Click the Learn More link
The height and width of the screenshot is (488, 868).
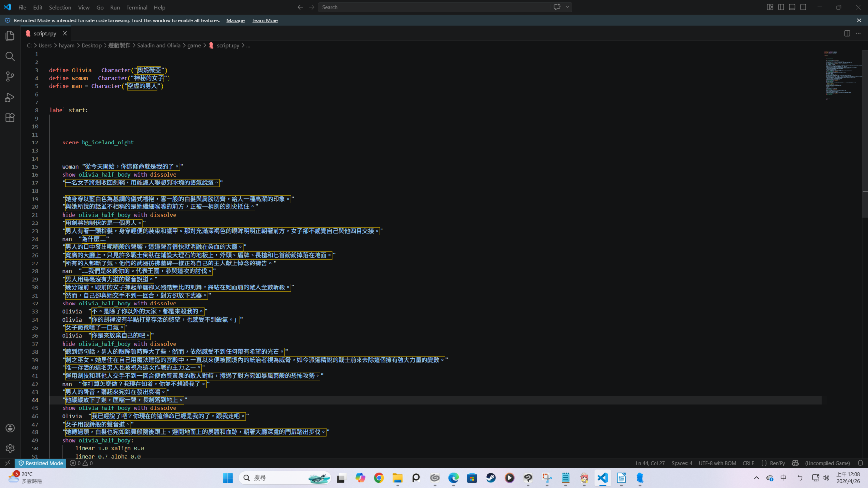265,20
